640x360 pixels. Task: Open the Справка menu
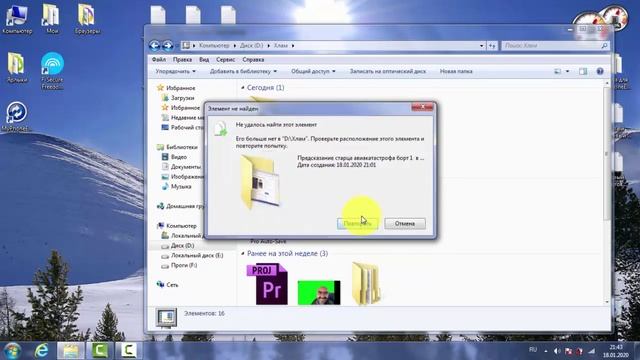[253, 60]
